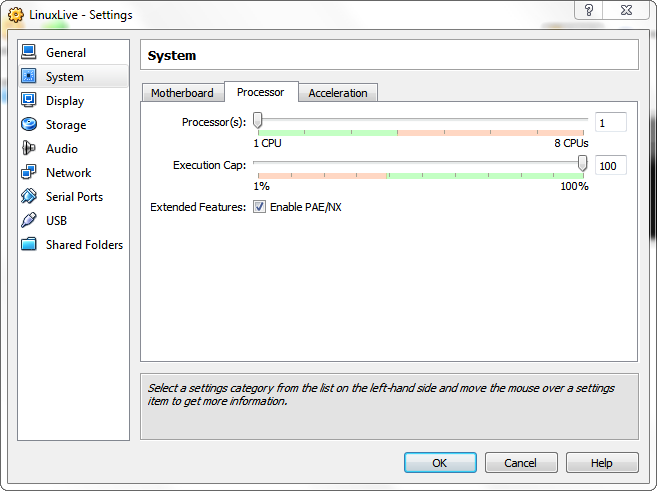This screenshot has height=491, width=657.
Task: Click the Processor(s) slider handle
Action: 258,121
